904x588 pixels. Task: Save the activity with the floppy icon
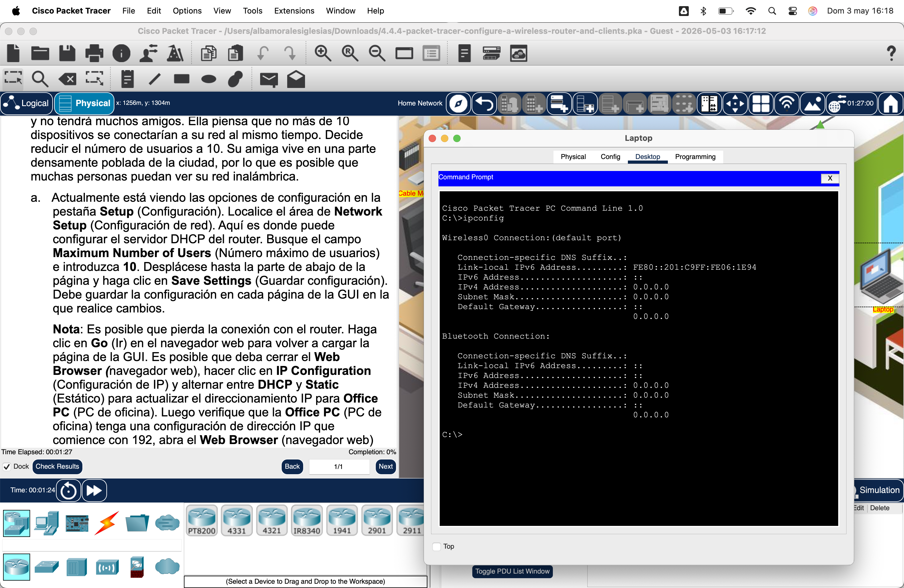67,53
